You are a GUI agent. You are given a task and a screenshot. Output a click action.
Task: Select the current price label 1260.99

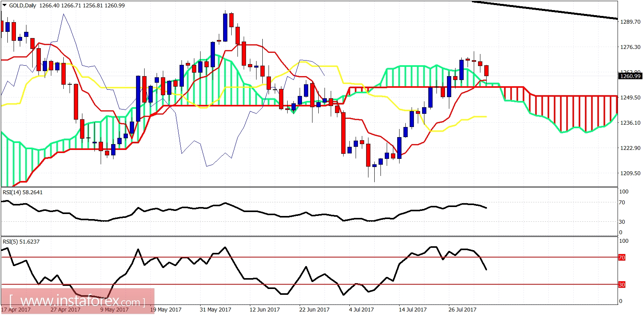click(630, 76)
